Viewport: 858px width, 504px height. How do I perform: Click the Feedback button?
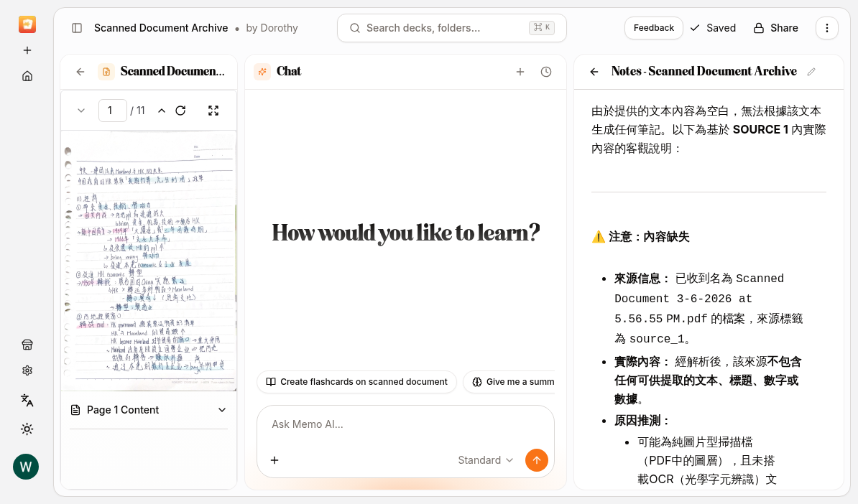point(653,28)
